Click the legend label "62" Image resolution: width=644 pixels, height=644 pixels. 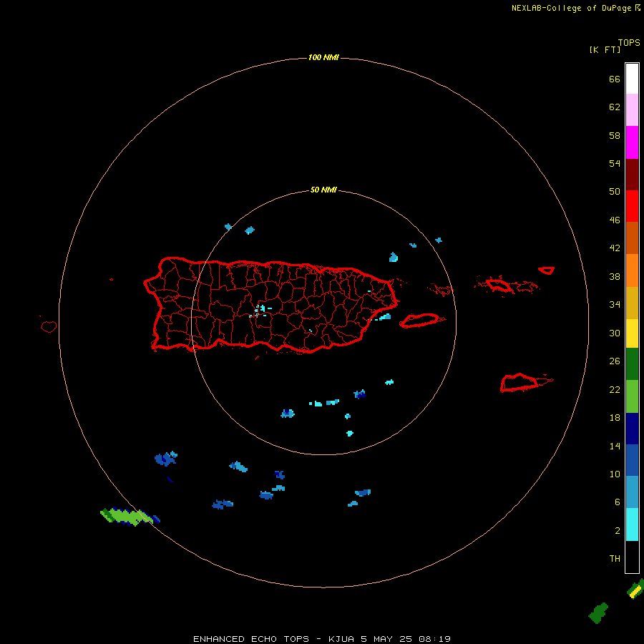click(x=615, y=107)
